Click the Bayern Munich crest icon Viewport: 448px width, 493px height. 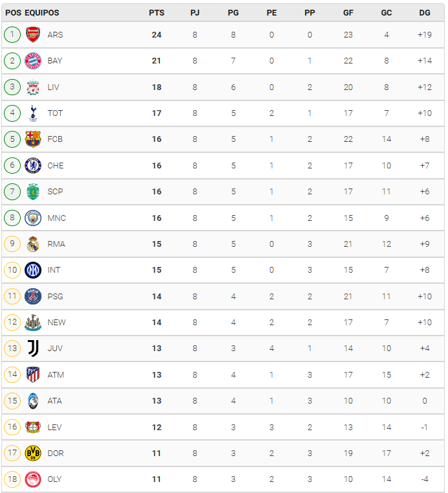(x=33, y=61)
